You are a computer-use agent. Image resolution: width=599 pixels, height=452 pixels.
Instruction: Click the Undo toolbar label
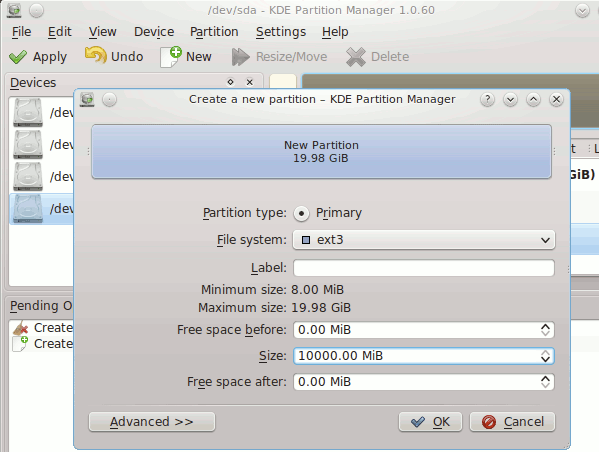point(127,57)
